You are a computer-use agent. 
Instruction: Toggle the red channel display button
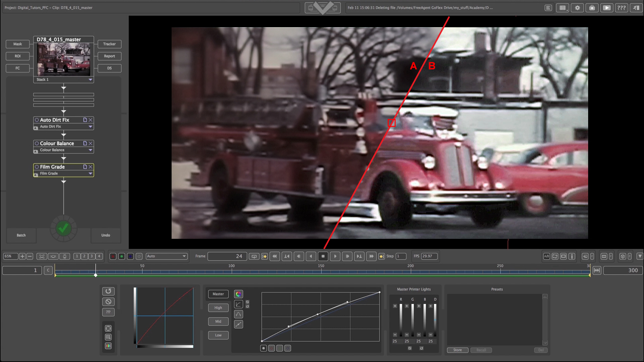[113, 256]
